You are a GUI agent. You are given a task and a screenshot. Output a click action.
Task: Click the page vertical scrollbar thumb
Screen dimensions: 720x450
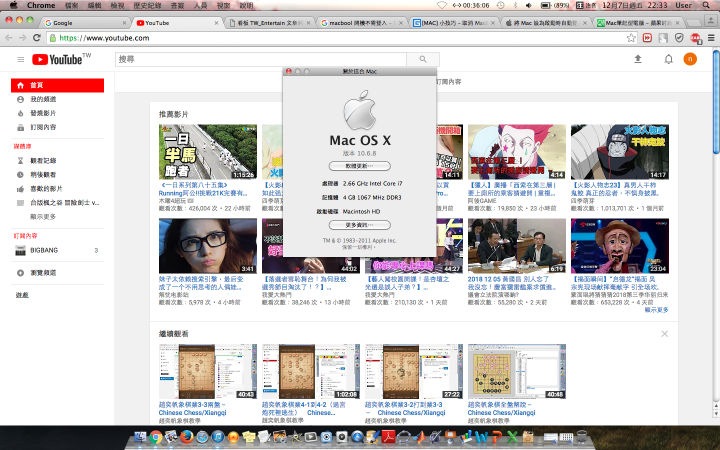(x=716, y=104)
